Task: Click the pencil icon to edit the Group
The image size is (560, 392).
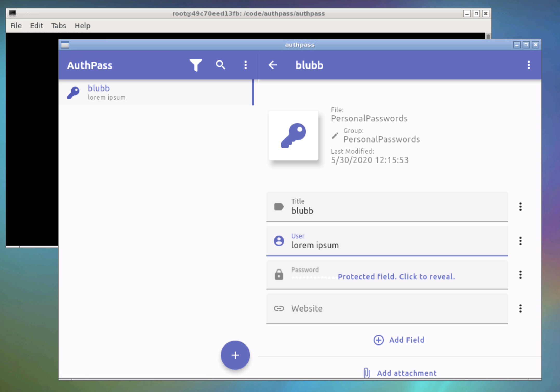Action: 335,135
